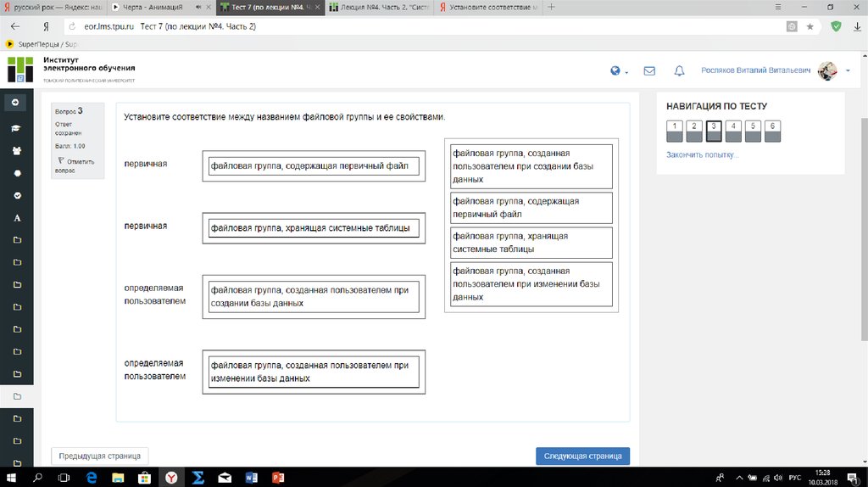Click the Yandex home icon beside back arrow

click(x=46, y=26)
